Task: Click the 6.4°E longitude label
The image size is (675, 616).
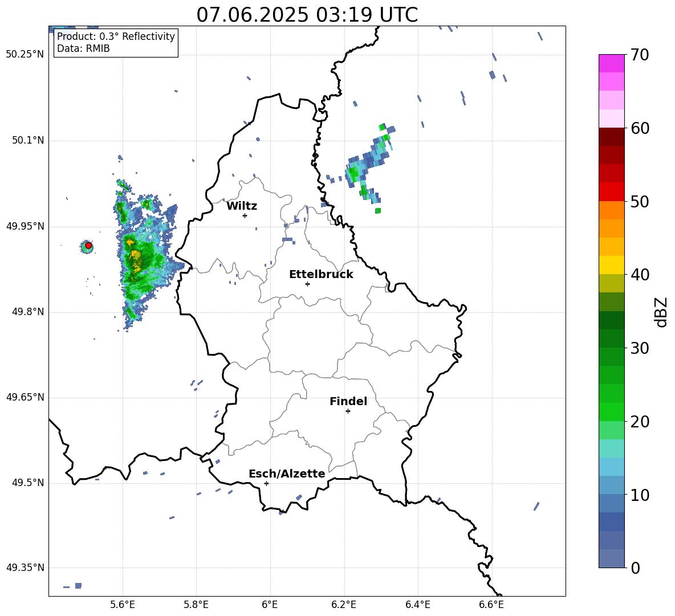Action: pyautogui.click(x=417, y=605)
